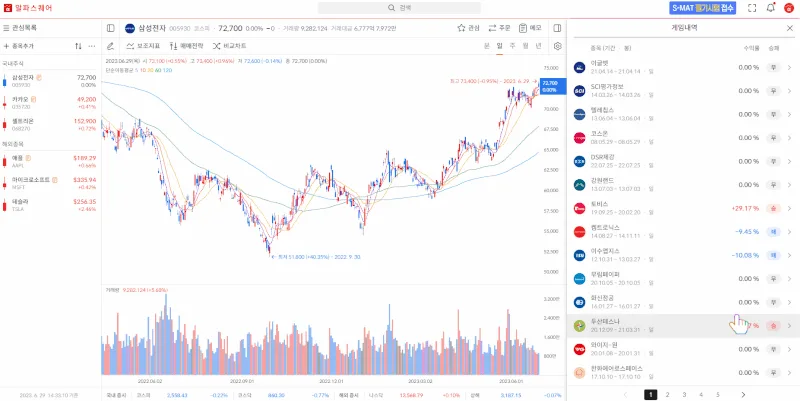Screen dimensions: 800x401
Task: Add 삼성전자 to favorites with 관심 star
Action: (468, 28)
